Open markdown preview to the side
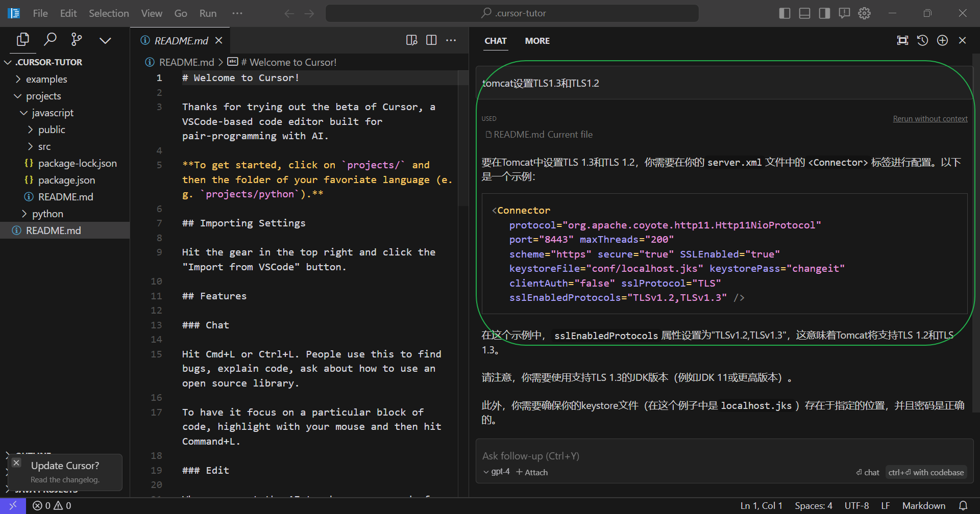 (x=412, y=40)
